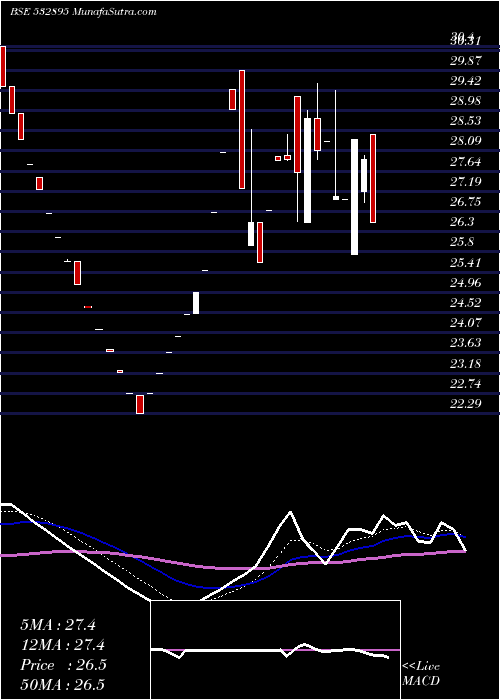Screen dimensions: 500x700
Task: Click the BSE 532895 MunafaSutra.com title text
Action: (83, 12)
